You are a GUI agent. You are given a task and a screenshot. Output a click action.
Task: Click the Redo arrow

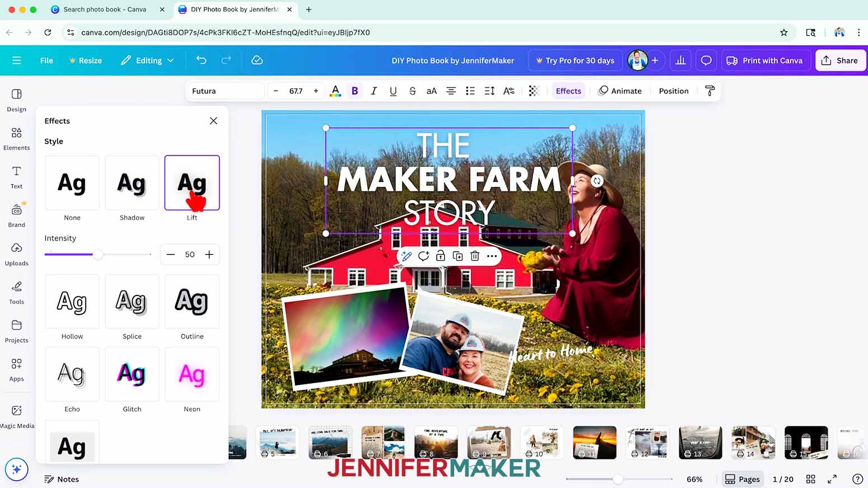pyautogui.click(x=226, y=60)
